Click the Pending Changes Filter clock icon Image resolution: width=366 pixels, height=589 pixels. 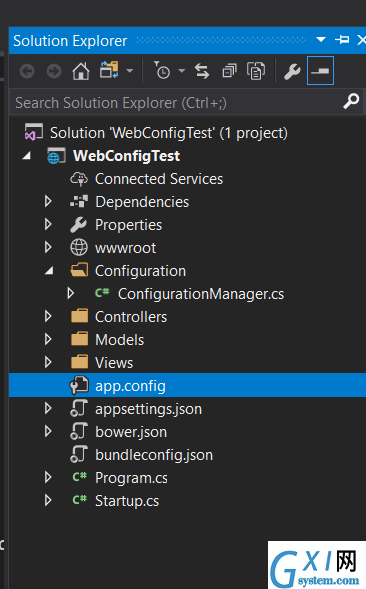coord(162,71)
